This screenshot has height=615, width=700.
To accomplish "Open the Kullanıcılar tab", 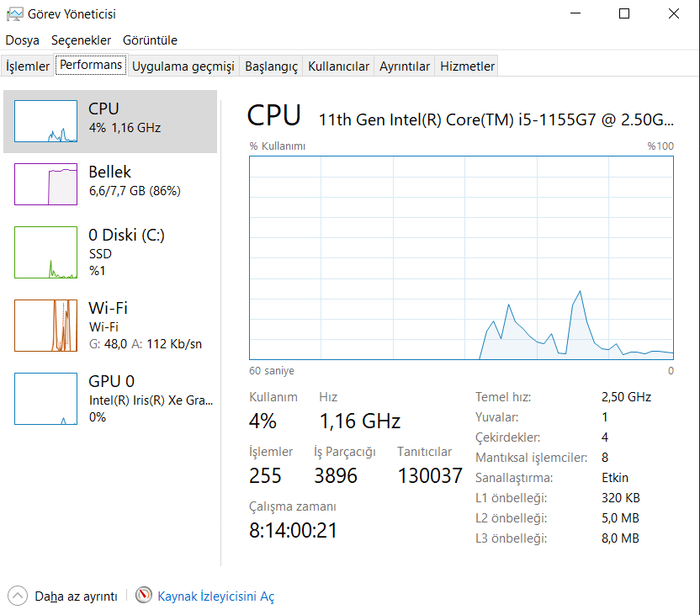I will [338, 66].
